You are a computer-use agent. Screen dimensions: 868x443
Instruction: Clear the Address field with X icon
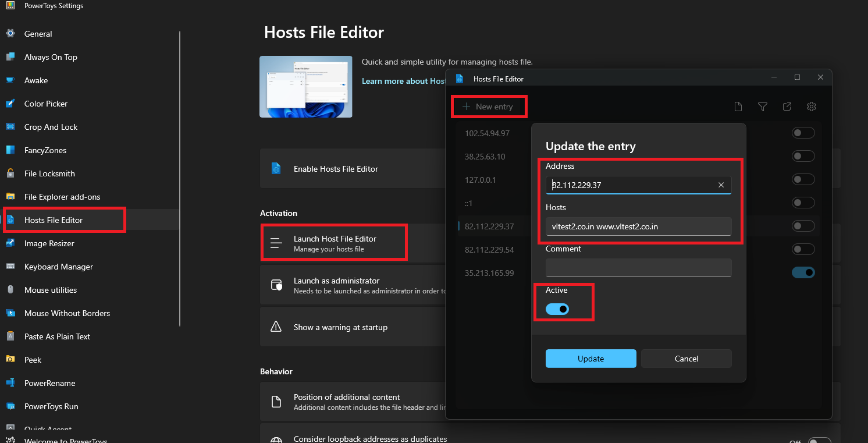721,185
